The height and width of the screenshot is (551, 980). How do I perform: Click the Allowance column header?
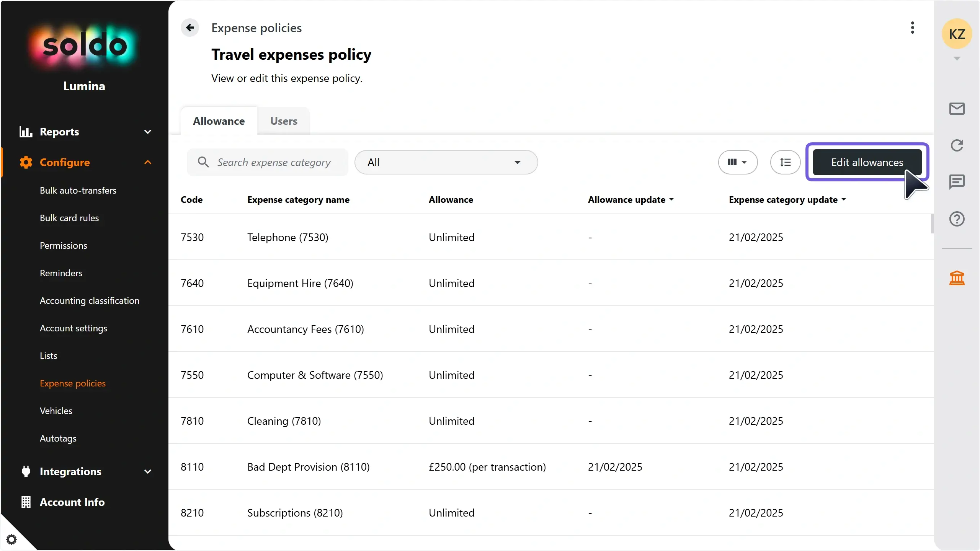(451, 199)
